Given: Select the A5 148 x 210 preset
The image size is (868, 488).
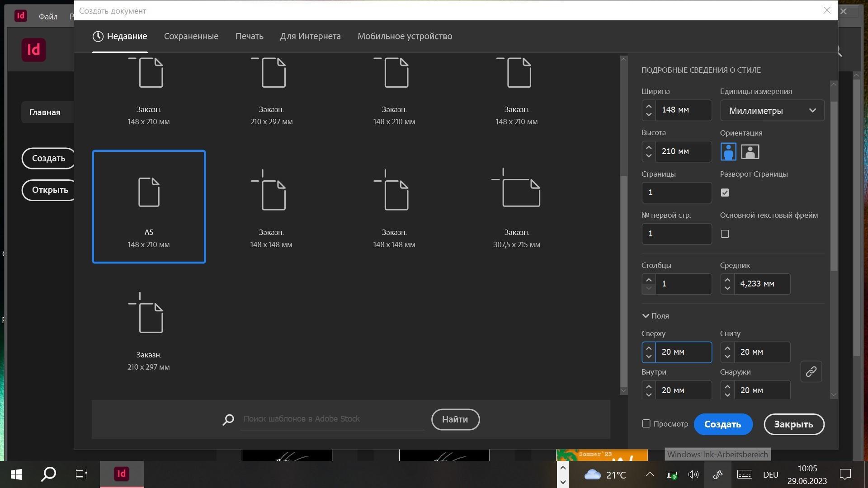Looking at the screenshot, I should click(x=149, y=206).
